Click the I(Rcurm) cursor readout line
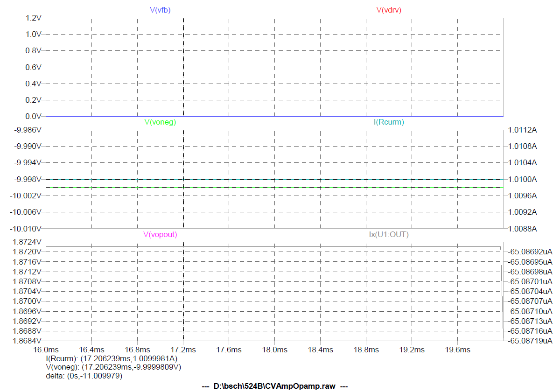Image resolution: width=560 pixels, height=392 pixels. click(x=112, y=358)
